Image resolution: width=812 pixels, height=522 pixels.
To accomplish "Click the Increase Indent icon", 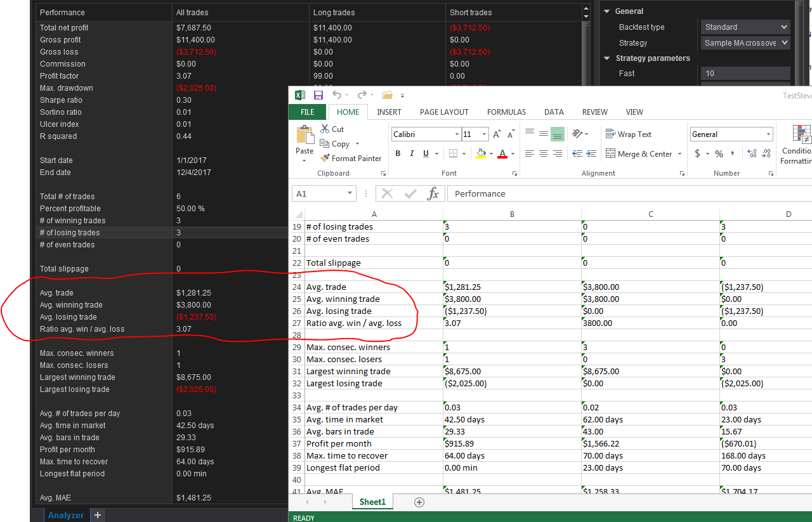I will click(592, 153).
